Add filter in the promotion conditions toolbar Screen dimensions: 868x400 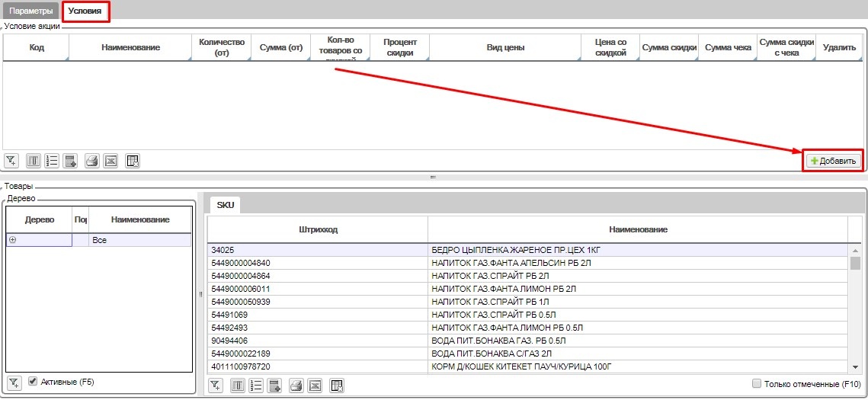[x=11, y=161]
